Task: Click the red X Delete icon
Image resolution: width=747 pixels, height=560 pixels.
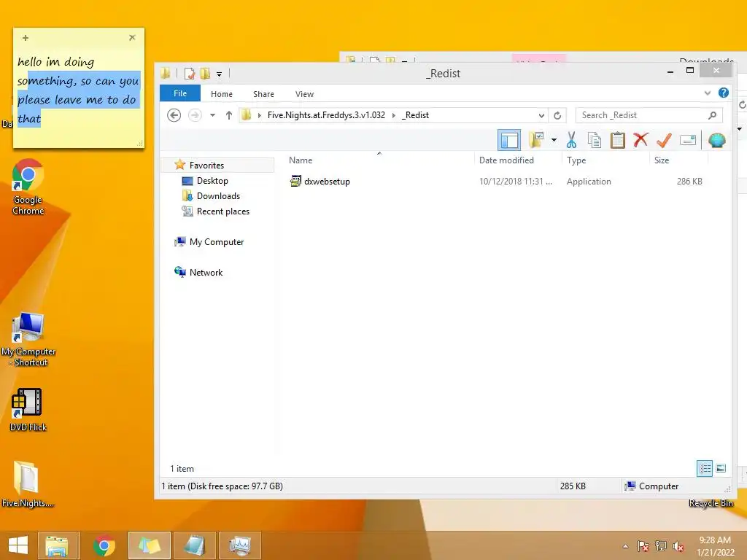Action: 640,140
